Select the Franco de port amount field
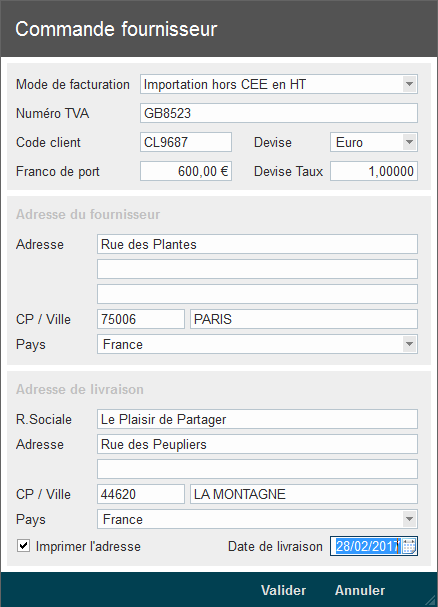This screenshot has width=438, height=607. [x=186, y=171]
